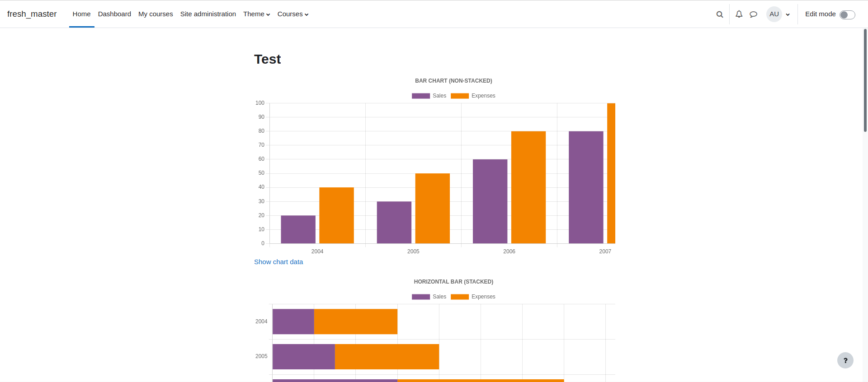
Task: Click the 2006 Sales bar in bar chart
Action: pos(490,201)
